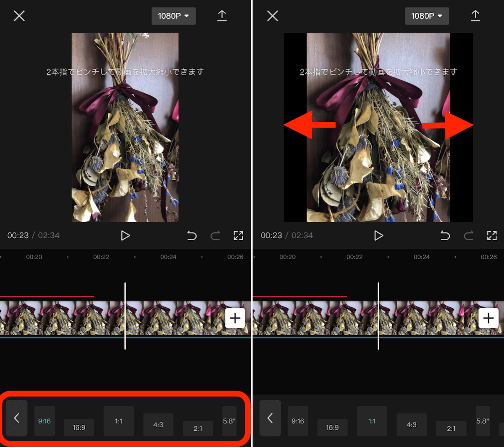504x447 pixels.
Task: Add a clip with the left plus button
Action: point(235,318)
